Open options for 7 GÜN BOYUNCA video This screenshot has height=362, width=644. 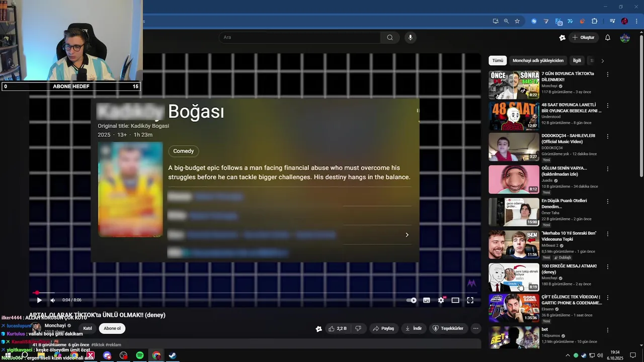(608, 74)
